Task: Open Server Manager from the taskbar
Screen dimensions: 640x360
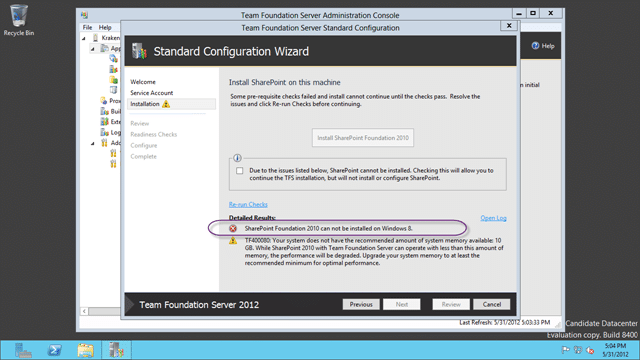Action: tap(23, 350)
